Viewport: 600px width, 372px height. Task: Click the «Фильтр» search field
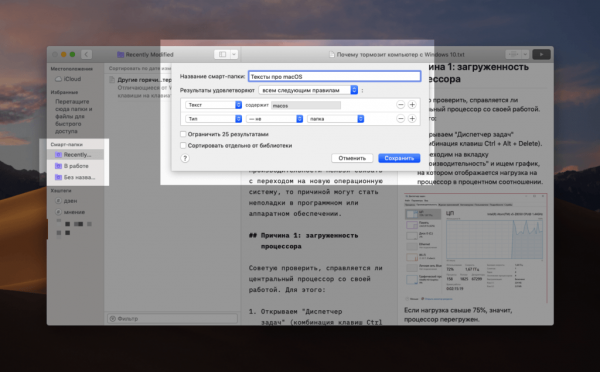[172, 318]
